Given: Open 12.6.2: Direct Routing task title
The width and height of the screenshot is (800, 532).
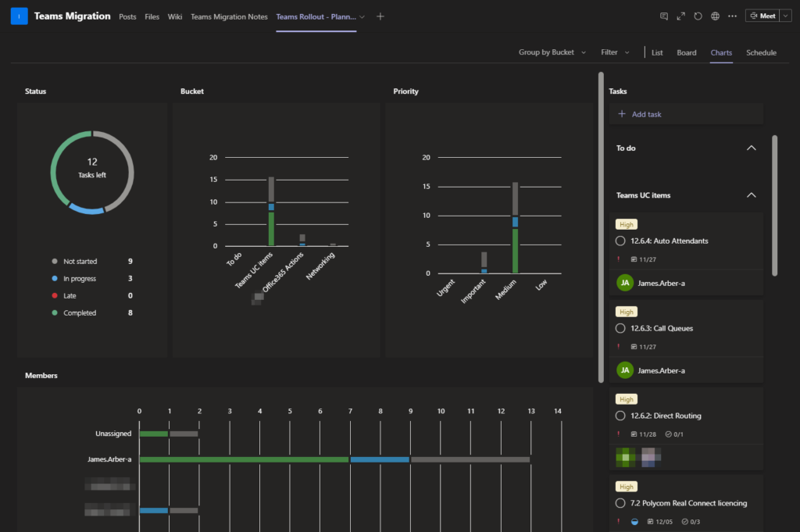Looking at the screenshot, I should click(x=666, y=416).
